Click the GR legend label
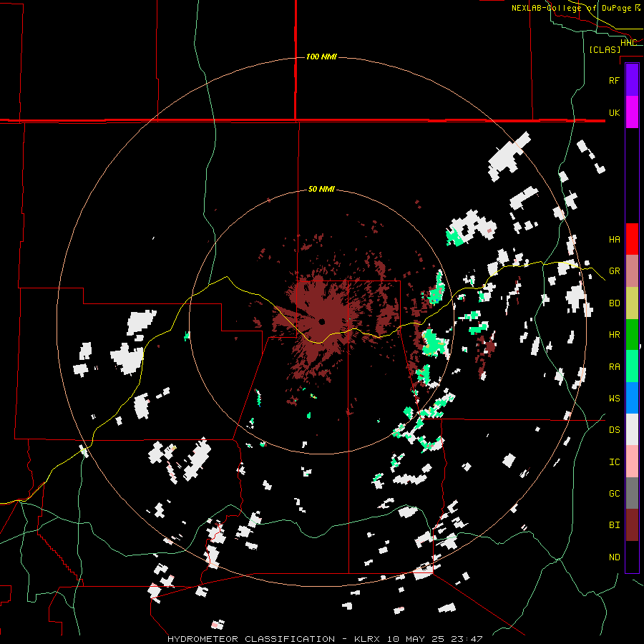The height and width of the screenshot is (644, 644). (615, 271)
